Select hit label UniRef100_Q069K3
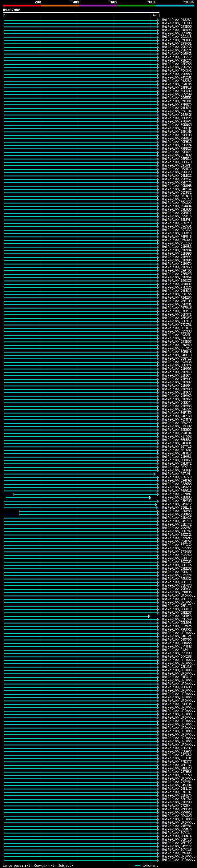This screenshot has width=197, height=868. 176,54
